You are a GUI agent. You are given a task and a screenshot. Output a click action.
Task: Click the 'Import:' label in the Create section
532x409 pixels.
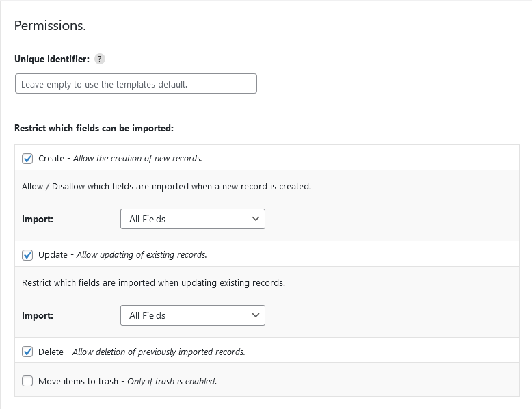38,220
